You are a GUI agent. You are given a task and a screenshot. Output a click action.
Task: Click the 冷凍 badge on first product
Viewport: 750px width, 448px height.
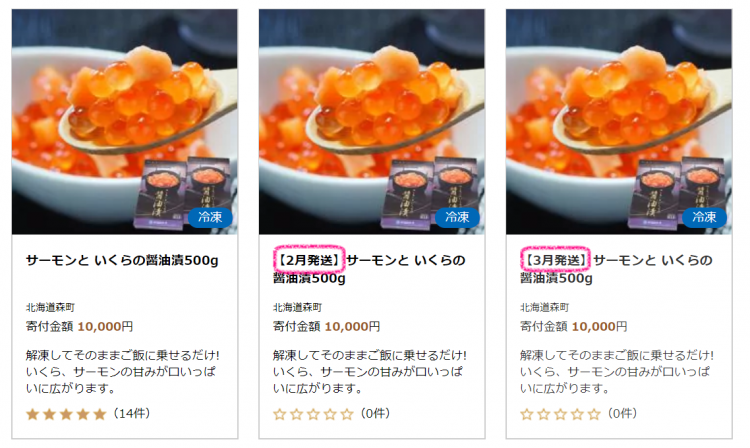(210, 217)
